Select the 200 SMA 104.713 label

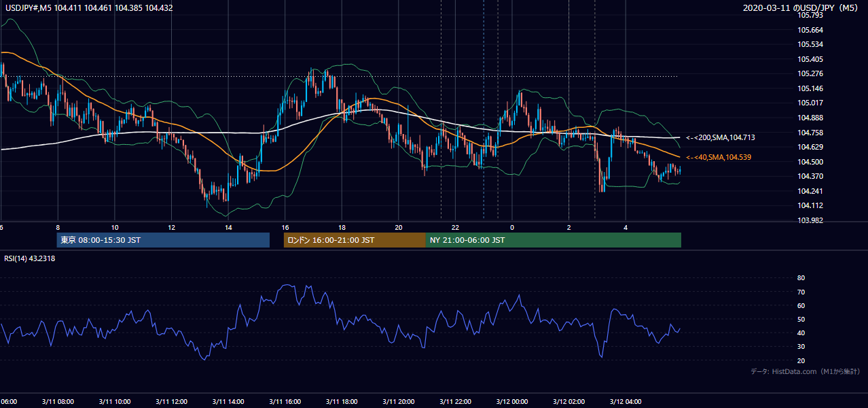click(720, 137)
